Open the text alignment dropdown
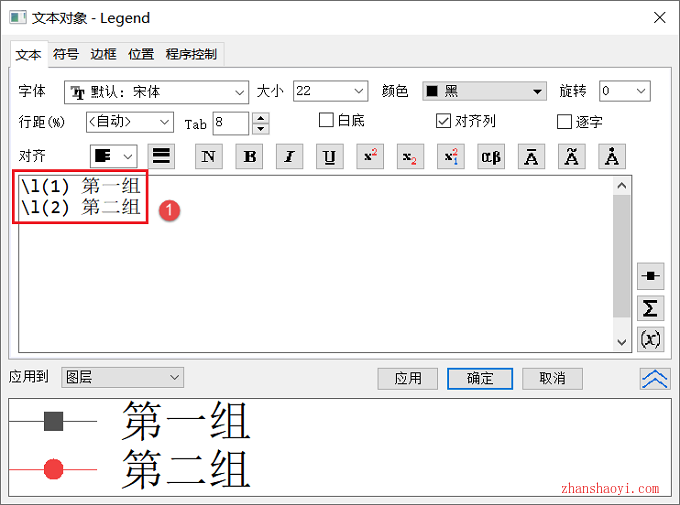 tap(114, 156)
